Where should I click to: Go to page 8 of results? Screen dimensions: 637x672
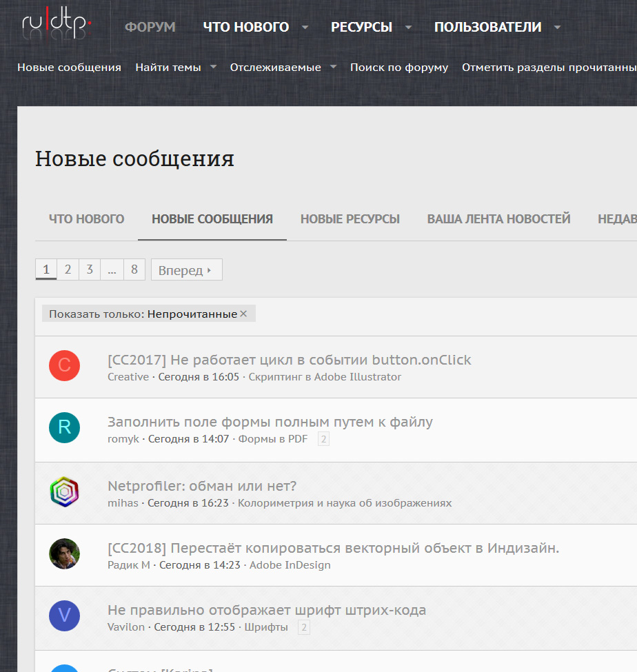click(134, 269)
